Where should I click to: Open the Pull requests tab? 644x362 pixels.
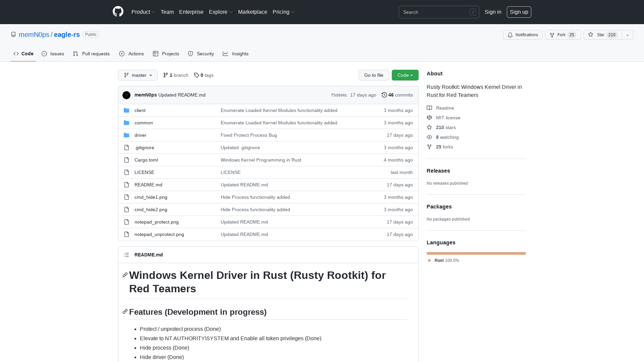pyautogui.click(x=91, y=54)
